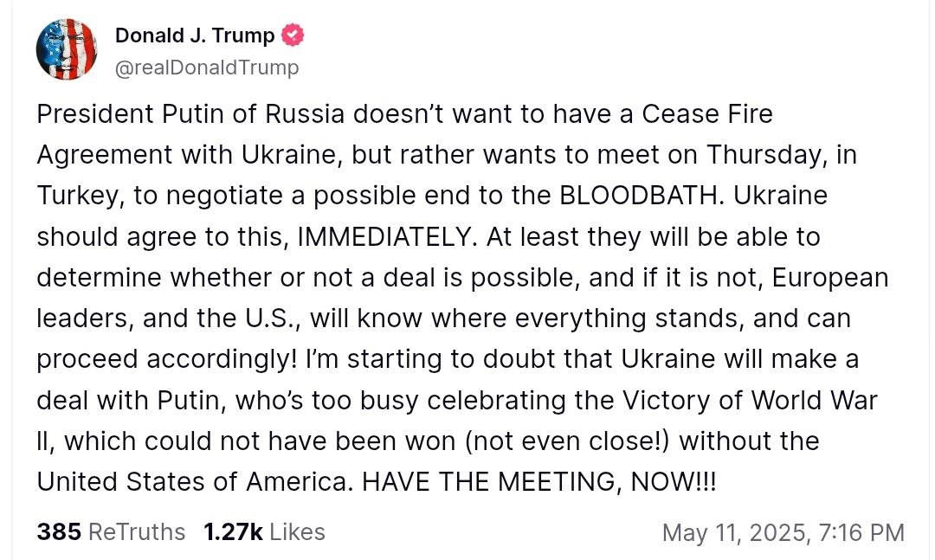This screenshot has width=935, height=560.
Task: Click the @realDonaldTrump handle
Action: click(207, 66)
